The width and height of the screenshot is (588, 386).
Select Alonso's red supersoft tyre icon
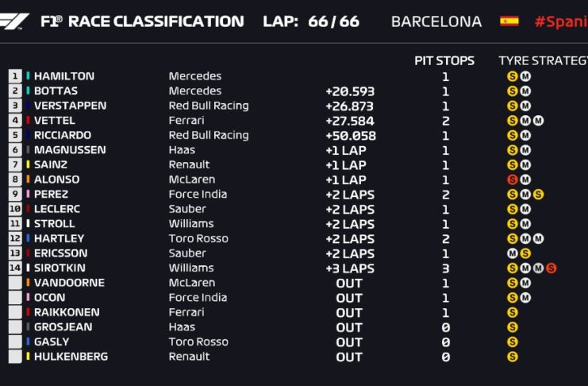[x=512, y=180]
